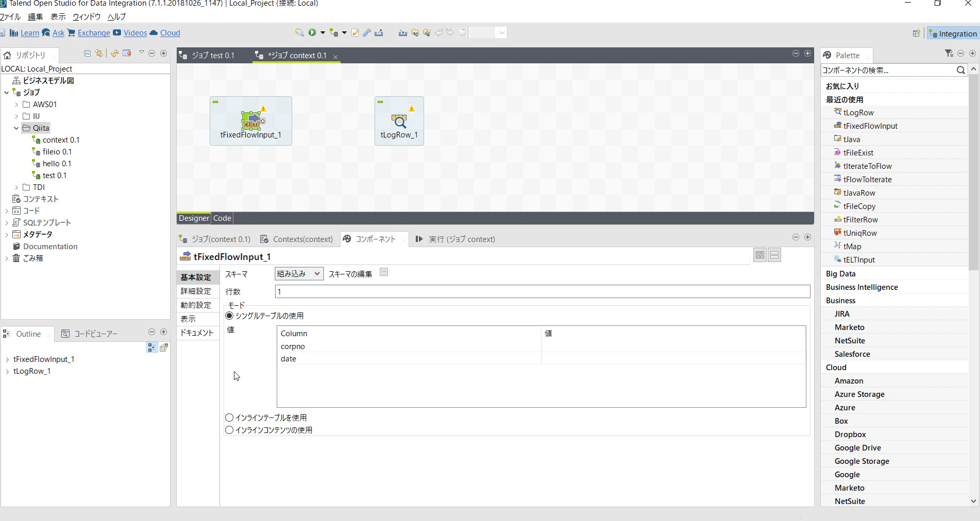Open the 詳細設定 settings section
The image size is (980, 521).
(196, 291)
